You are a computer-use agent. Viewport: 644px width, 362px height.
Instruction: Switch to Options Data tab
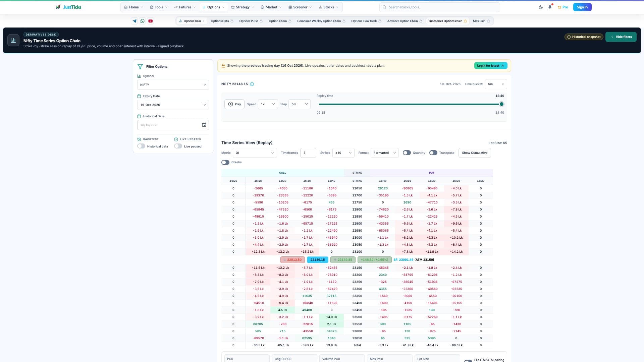tap(222, 21)
